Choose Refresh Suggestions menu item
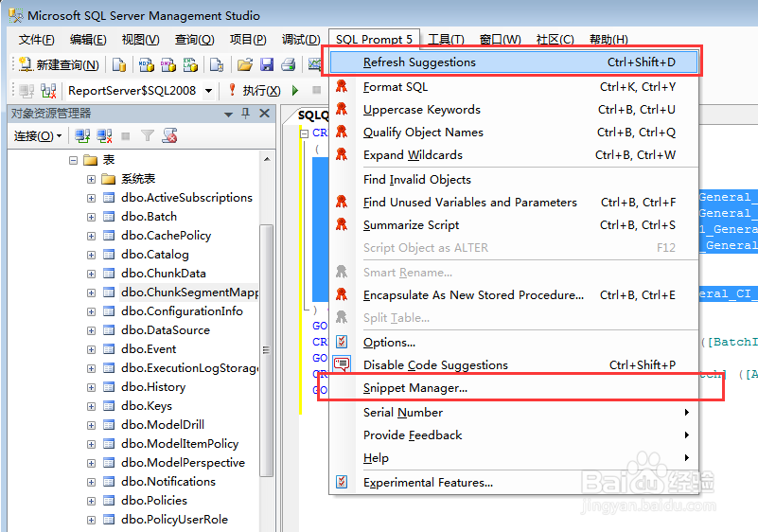The height and width of the screenshot is (532, 758). 514,62
